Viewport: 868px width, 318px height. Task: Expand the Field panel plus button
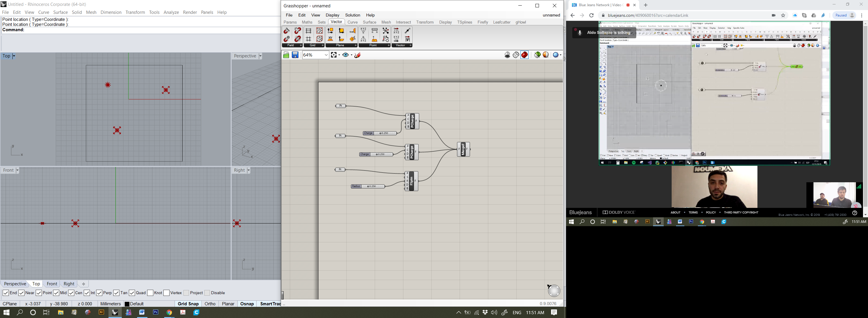point(300,45)
